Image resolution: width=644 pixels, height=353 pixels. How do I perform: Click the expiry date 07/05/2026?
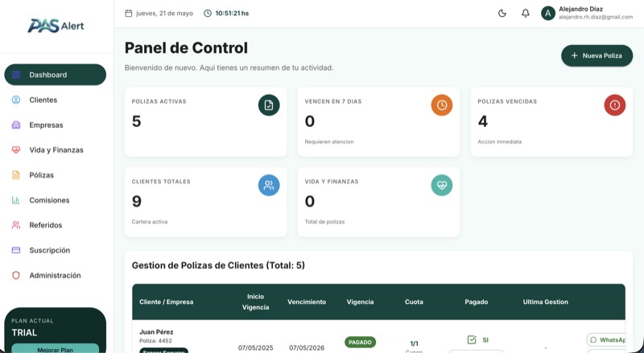(307, 347)
